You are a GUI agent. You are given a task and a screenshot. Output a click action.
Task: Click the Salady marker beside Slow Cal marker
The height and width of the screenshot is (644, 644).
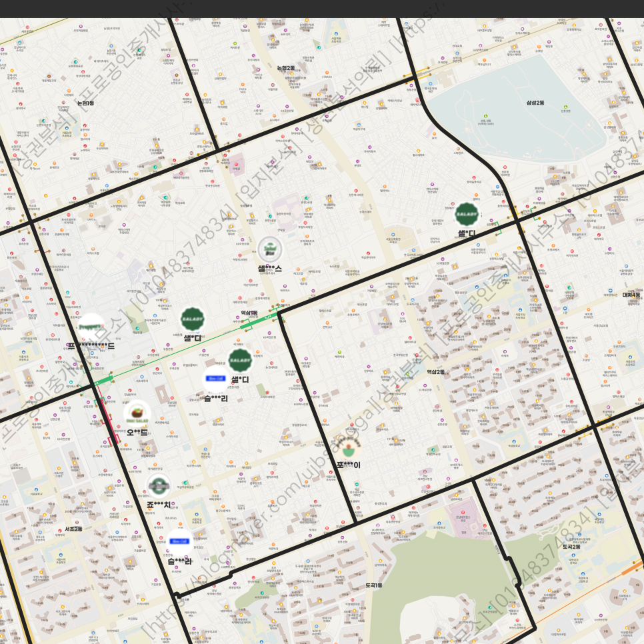pyautogui.click(x=240, y=361)
